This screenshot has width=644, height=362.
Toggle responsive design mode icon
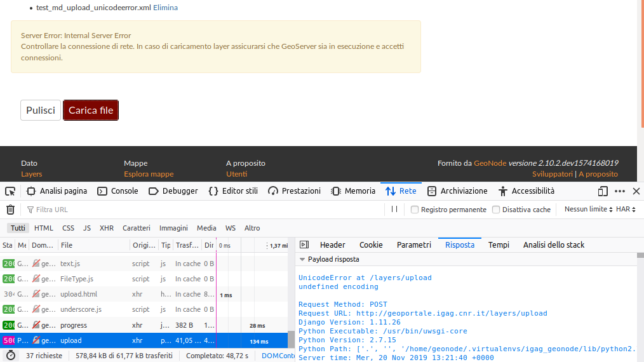(x=603, y=191)
